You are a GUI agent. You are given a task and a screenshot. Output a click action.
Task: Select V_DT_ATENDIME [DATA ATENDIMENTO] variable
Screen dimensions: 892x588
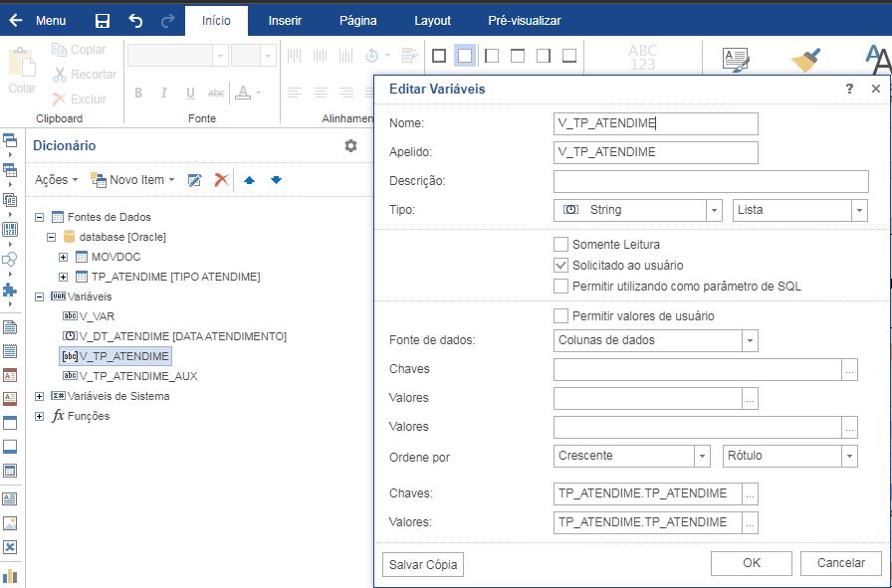(x=174, y=336)
